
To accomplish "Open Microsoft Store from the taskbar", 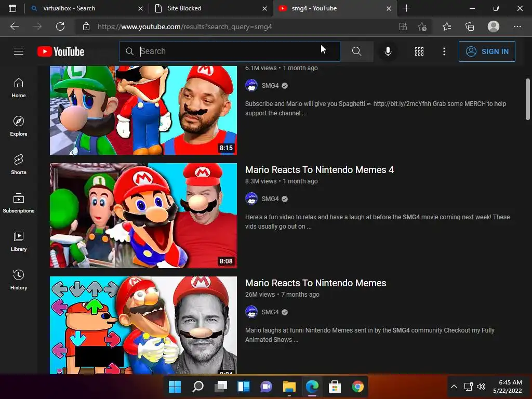I will tap(335, 387).
